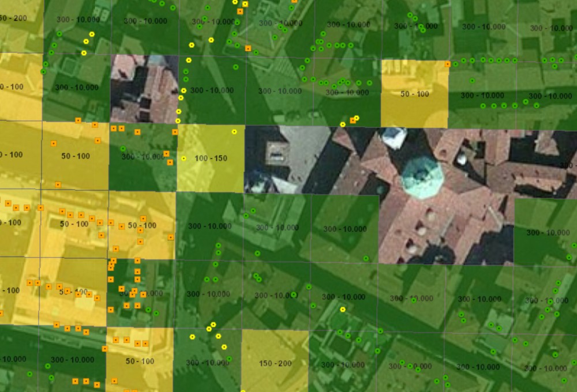Click the teal dome on the uncovered building
Viewport: 577px width, 392px height.
point(422,178)
